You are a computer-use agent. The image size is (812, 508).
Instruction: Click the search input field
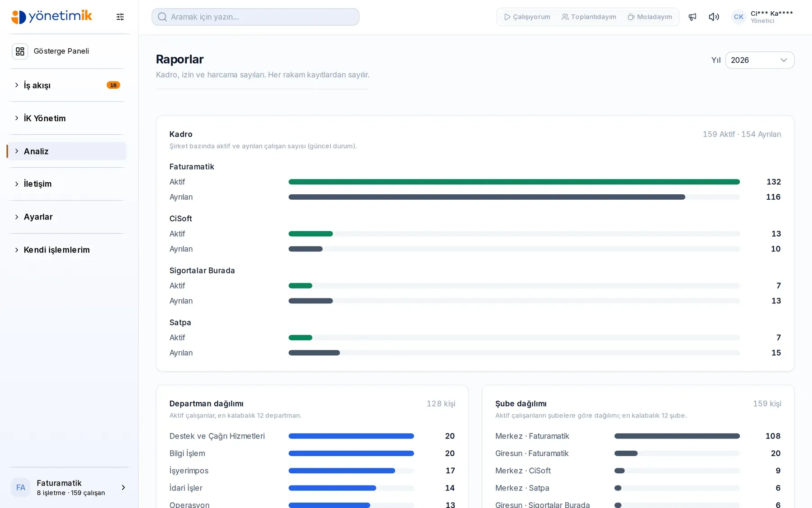pyautogui.click(x=255, y=17)
